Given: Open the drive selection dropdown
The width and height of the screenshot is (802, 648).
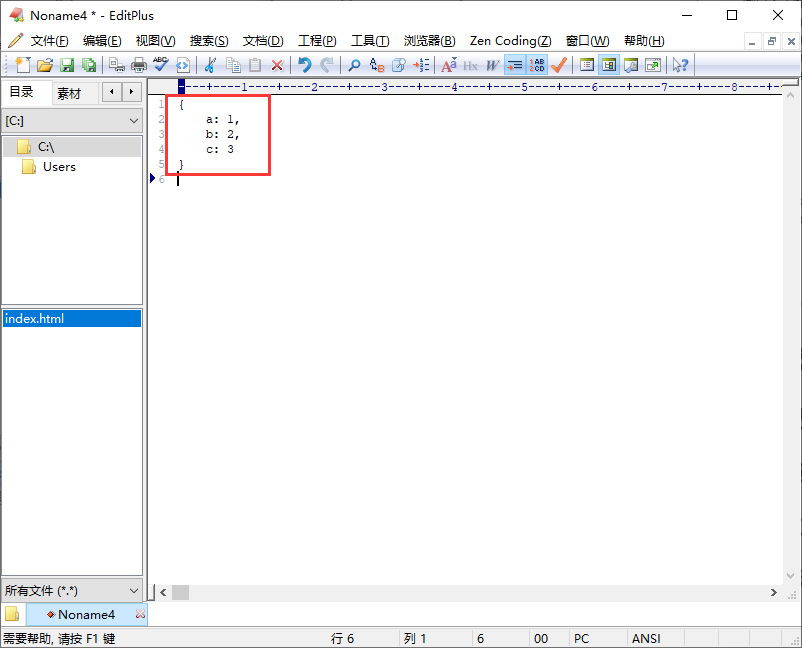Looking at the screenshot, I should click(x=71, y=119).
